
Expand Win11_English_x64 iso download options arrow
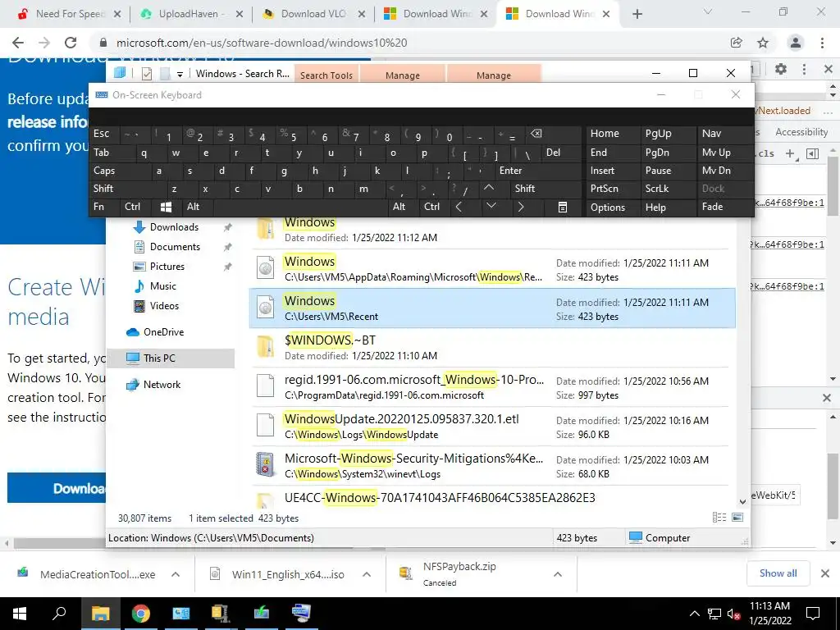tap(367, 574)
